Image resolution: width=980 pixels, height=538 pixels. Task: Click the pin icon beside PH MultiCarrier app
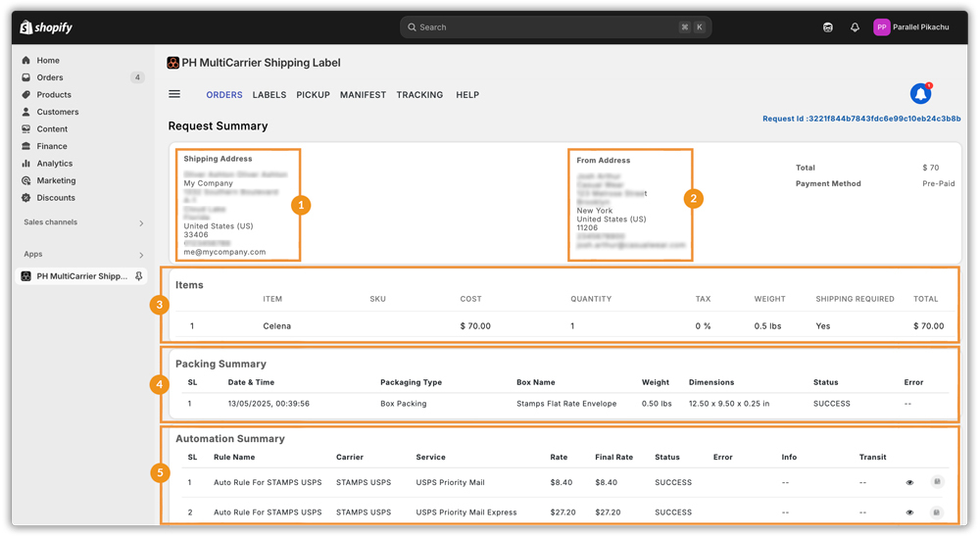point(139,276)
